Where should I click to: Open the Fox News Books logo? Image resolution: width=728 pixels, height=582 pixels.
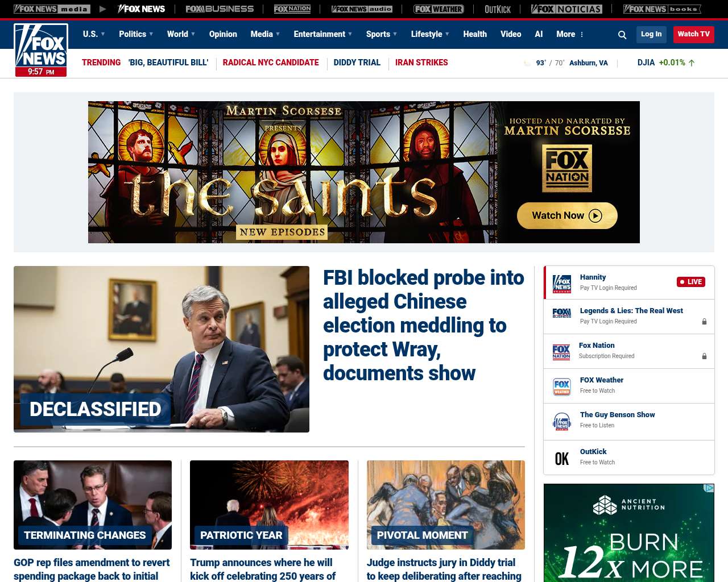[x=662, y=9]
